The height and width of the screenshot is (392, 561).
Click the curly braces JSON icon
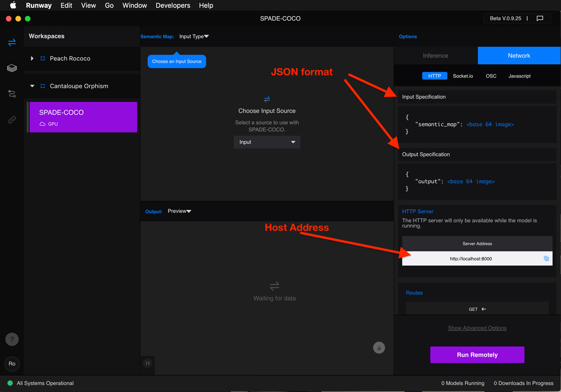pyautogui.click(x=148, y=364)
